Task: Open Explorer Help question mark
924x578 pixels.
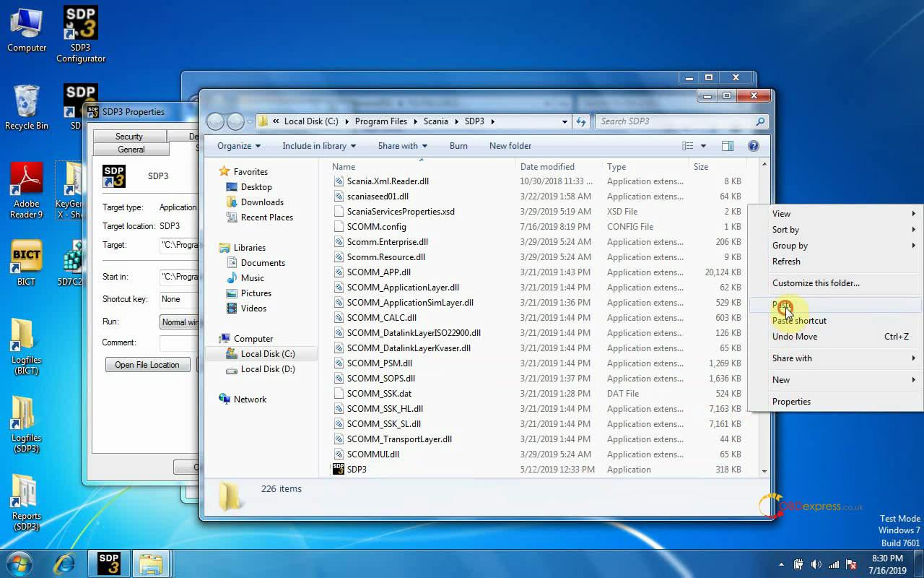Action: click(x=754, y=146)
